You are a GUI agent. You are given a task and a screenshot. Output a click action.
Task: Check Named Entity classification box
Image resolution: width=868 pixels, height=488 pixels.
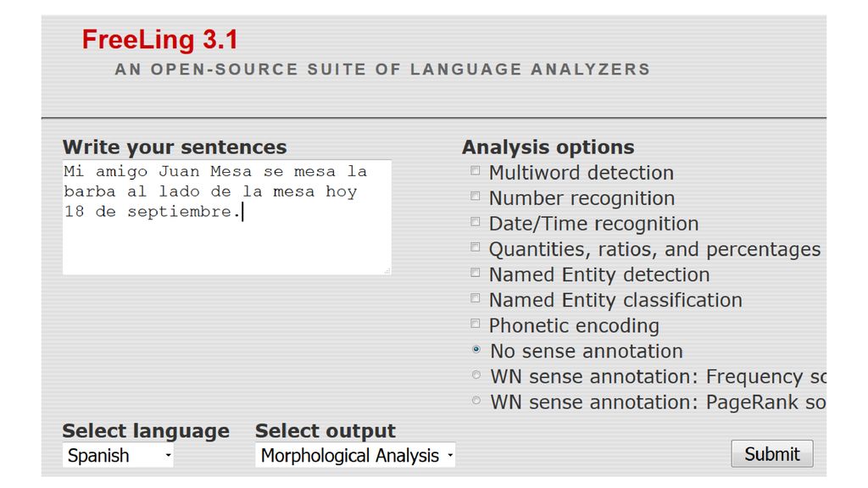(x=475, y=297)
